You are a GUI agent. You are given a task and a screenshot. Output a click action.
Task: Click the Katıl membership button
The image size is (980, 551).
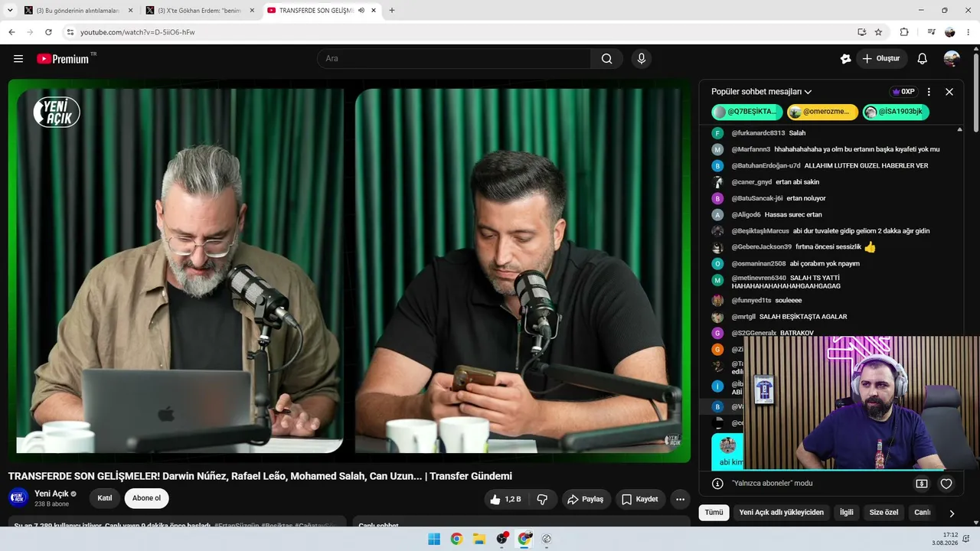[x=105, y=498]
